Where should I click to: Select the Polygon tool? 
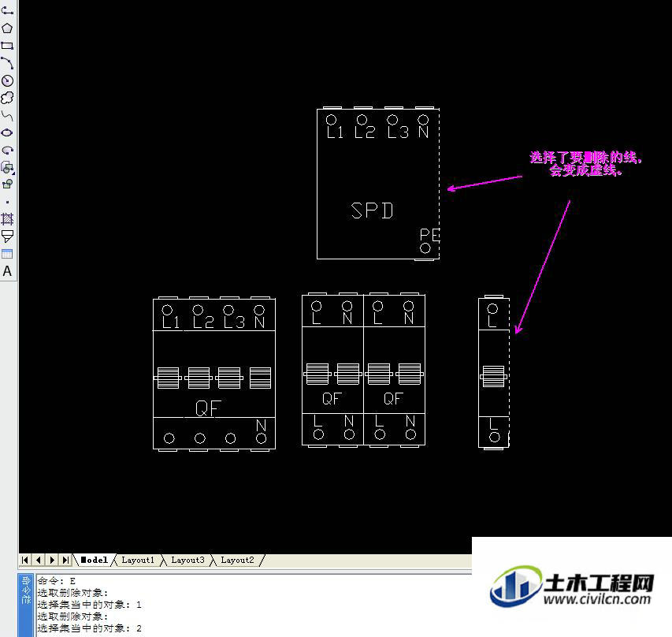coord(7,28)
